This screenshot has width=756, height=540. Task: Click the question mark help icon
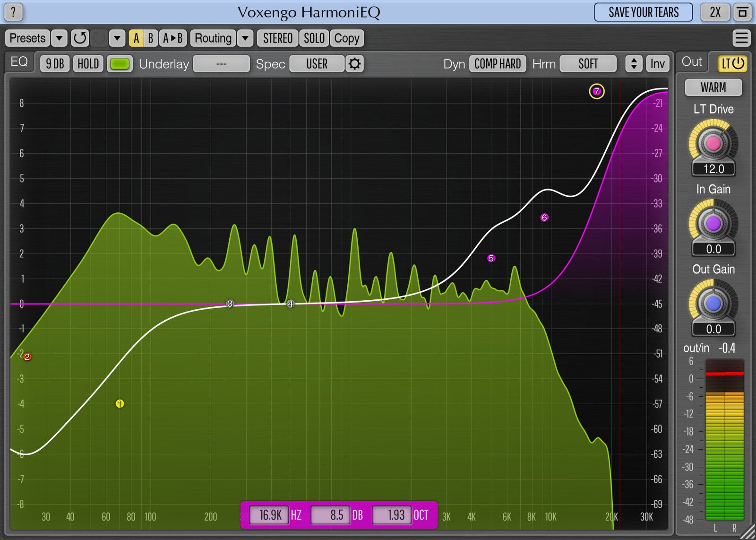pos(13,12)
